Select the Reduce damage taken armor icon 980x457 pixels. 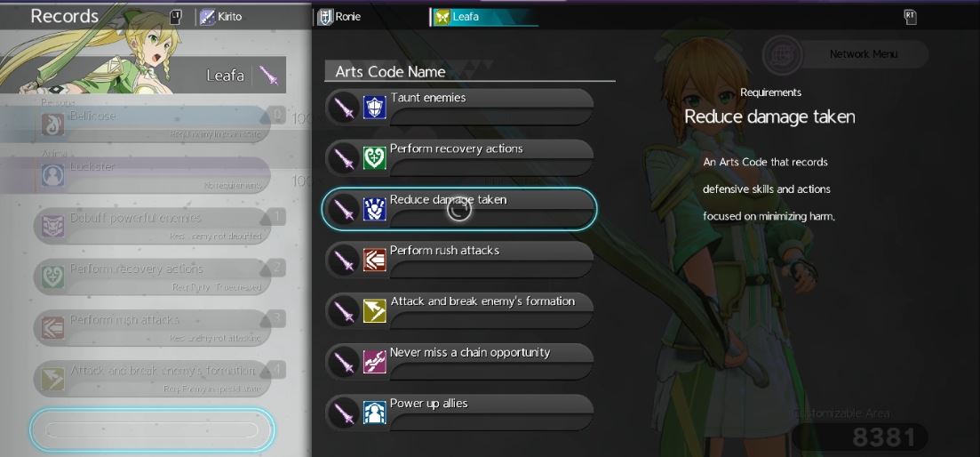pos(374,210)
